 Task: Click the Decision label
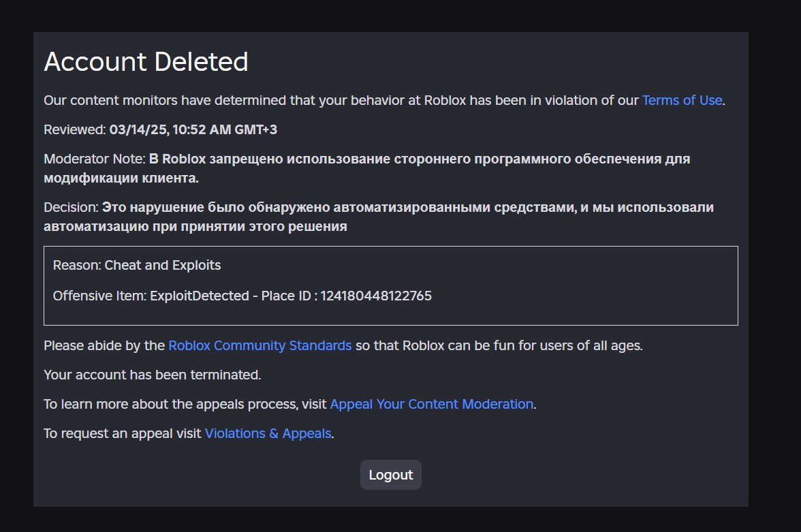71,208
